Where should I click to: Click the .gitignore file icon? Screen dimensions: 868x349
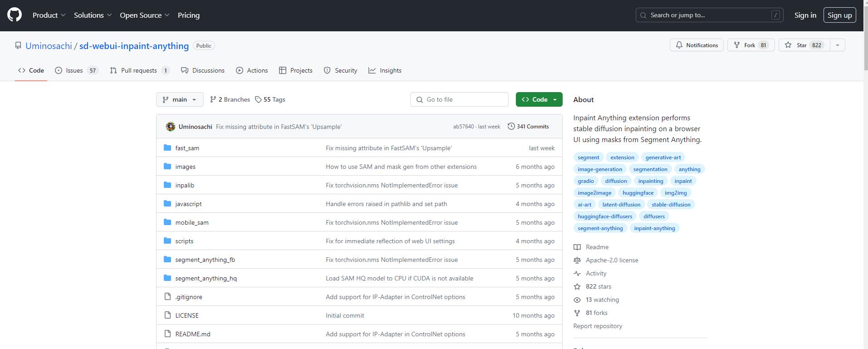coord(167,297)
